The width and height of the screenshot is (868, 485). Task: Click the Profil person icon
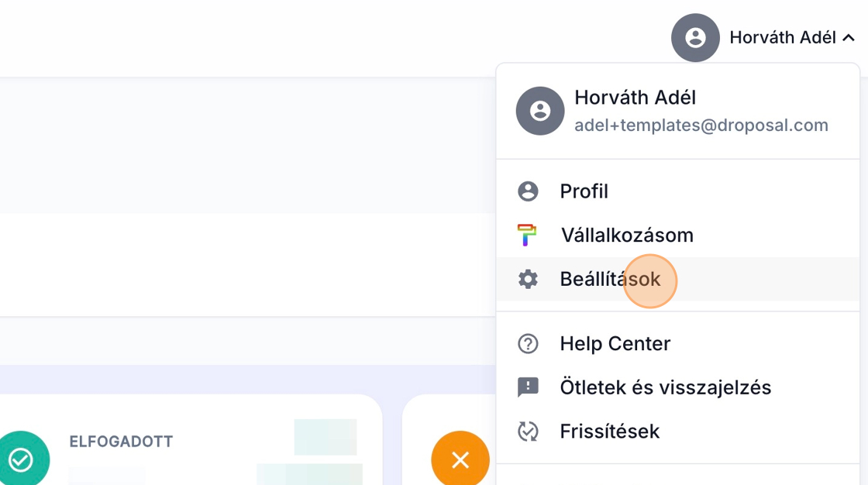(528, 191)
